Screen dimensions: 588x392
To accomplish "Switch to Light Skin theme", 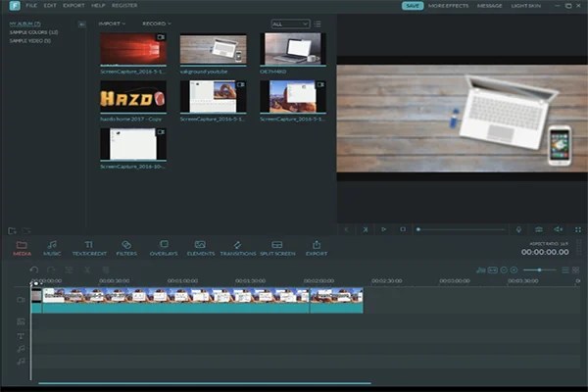I will (525, 6).
